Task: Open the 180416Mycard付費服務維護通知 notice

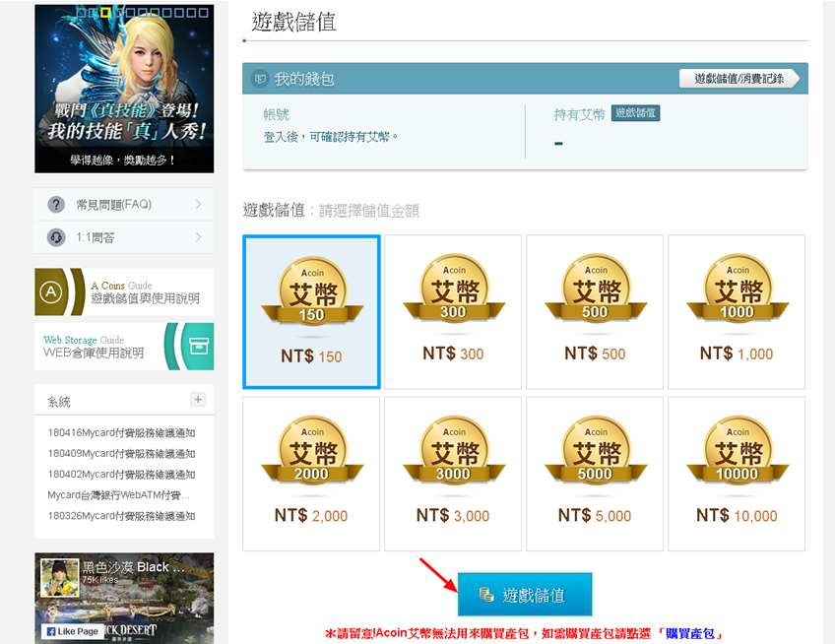Action: [121, 432]
